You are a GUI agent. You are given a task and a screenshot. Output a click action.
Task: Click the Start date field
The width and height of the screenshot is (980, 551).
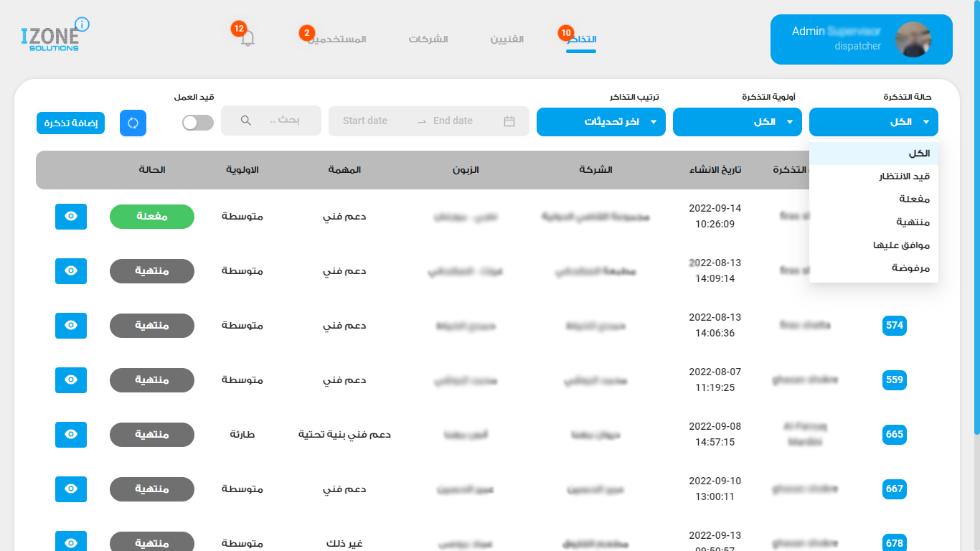coord(365,121)
